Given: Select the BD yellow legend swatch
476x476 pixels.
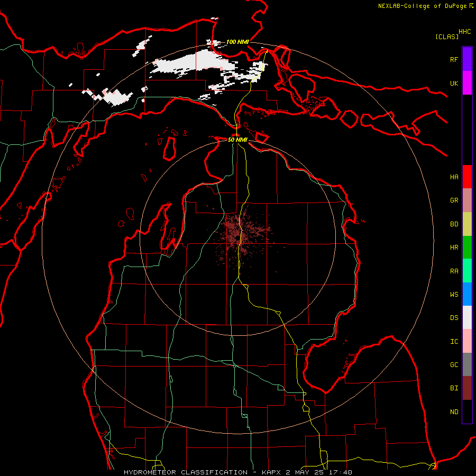Looking at the screenshot, I should pos(467,224).
